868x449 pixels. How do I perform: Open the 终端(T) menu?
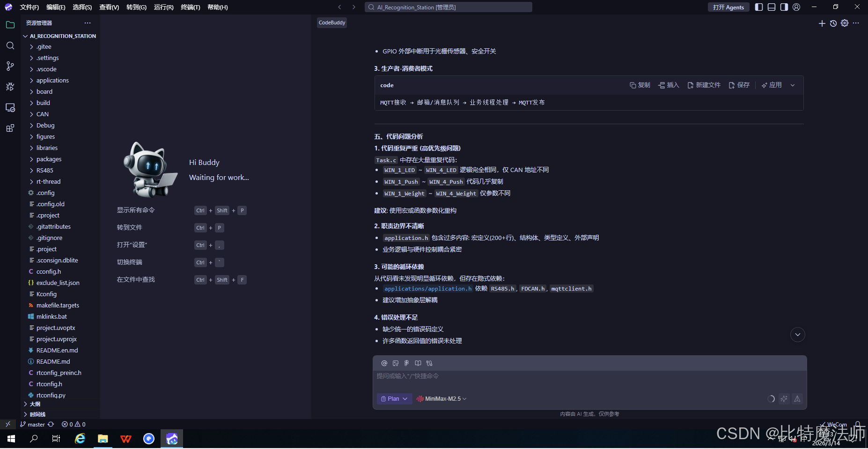tap(190, 7)
